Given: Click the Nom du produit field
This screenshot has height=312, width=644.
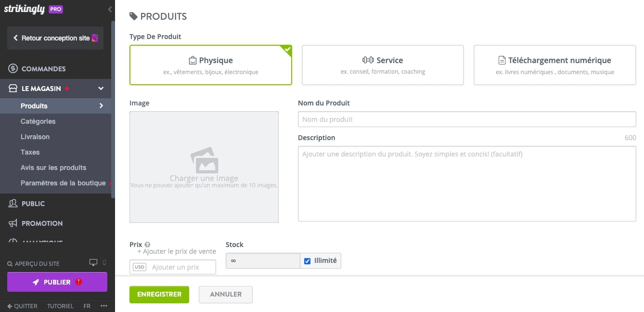Looking at the screenshot, I should click(467, 119).
